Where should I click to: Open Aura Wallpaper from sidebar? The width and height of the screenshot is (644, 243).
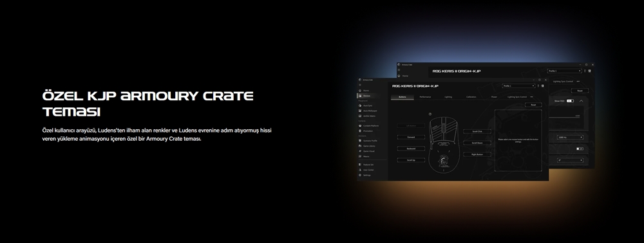(368, 111)
